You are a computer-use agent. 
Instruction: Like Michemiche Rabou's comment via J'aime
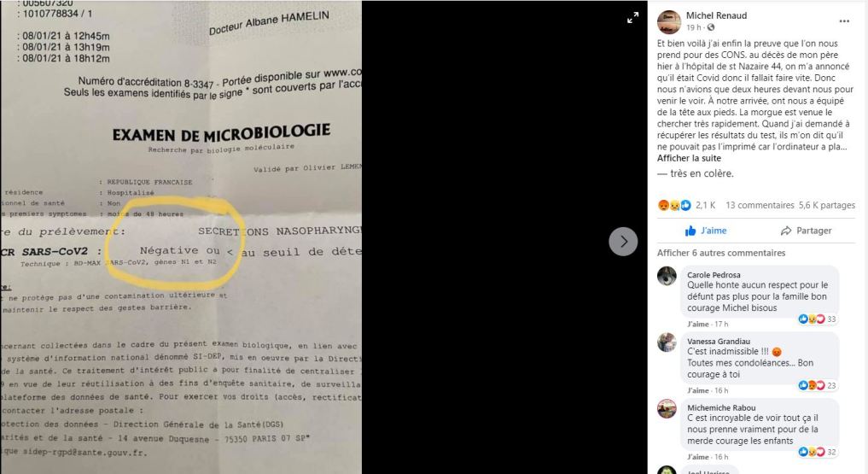point(697,457)
